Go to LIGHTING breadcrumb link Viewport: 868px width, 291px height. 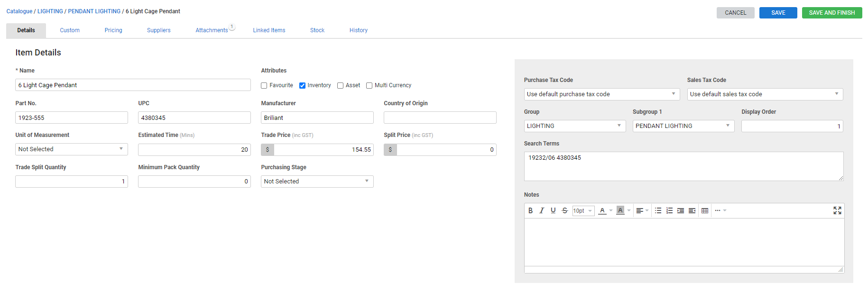50,11
